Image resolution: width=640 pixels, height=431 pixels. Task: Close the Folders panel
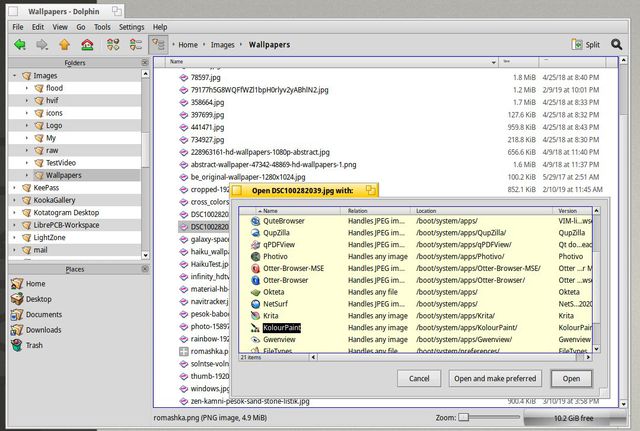[x=145, y=62]
